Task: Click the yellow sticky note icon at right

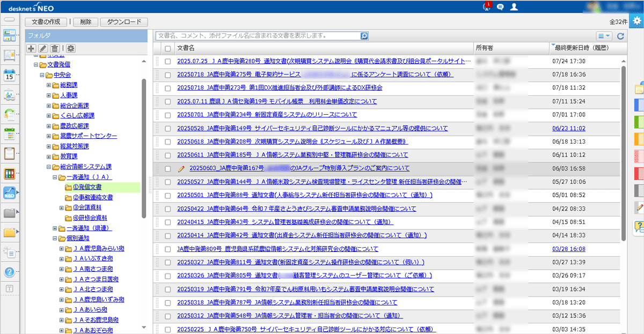Action: tap(640, 89)
